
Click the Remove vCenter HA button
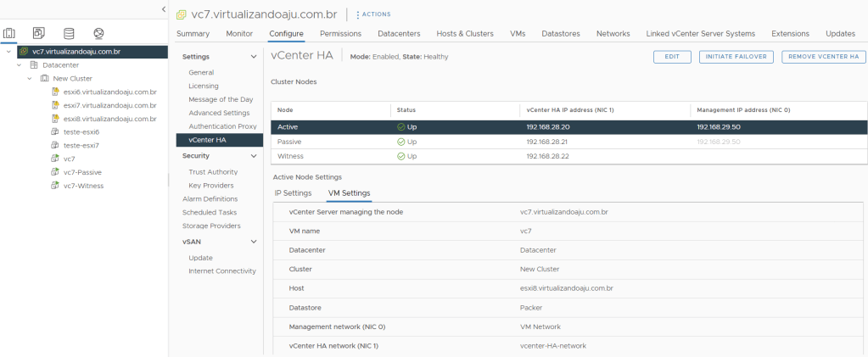coord(822,56)
